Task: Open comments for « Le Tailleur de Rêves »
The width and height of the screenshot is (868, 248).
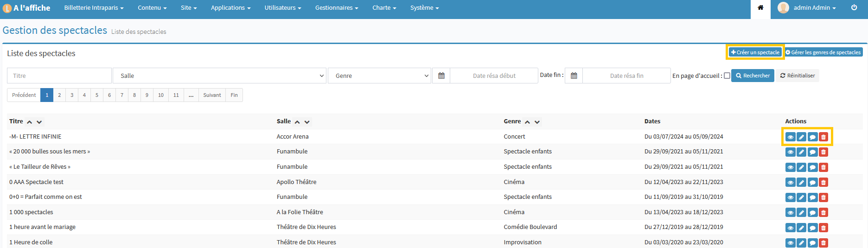Action: [x=812, y=167]
